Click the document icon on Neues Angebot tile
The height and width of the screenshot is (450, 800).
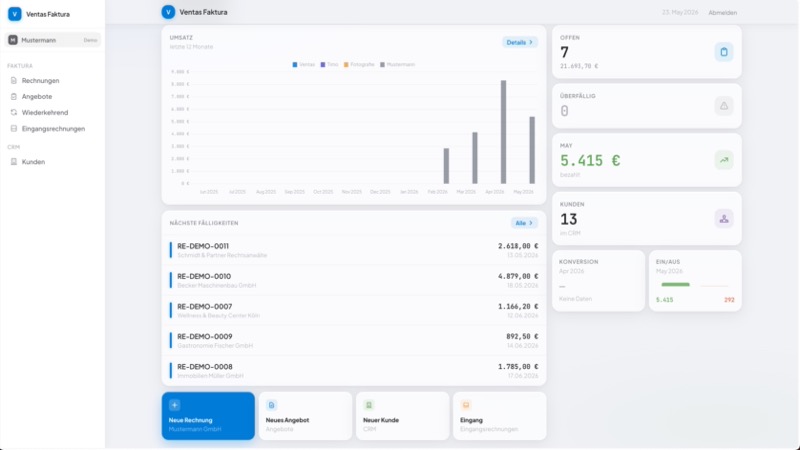(x=271, y=405)
